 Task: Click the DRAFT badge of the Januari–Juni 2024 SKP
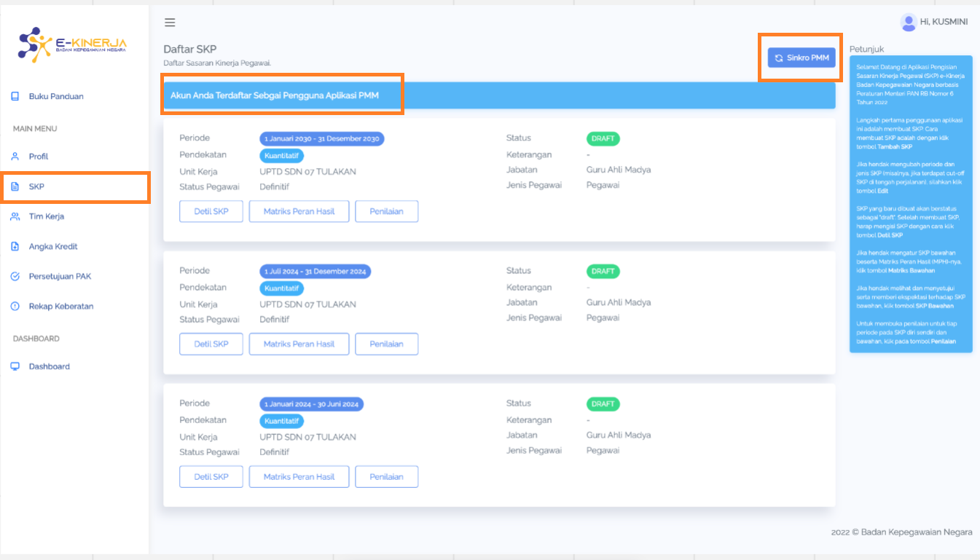click(603, 404)
